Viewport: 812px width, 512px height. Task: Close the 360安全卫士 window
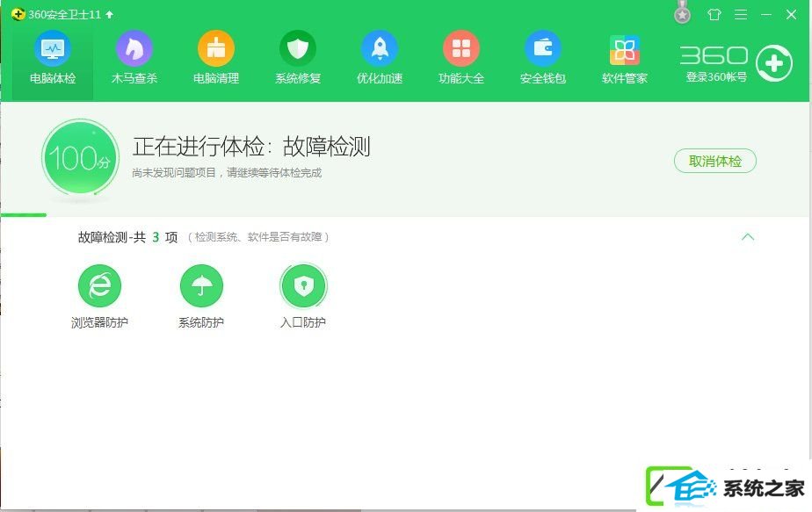(791, 15)
